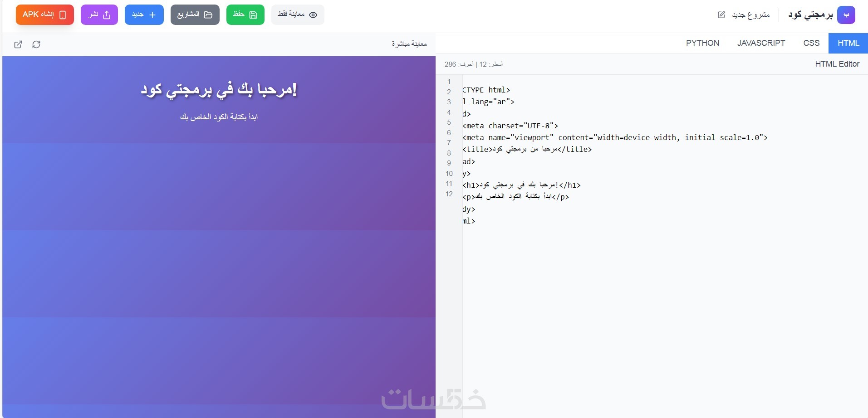Click the project name مشروع جديد

[x=751, y=15]
